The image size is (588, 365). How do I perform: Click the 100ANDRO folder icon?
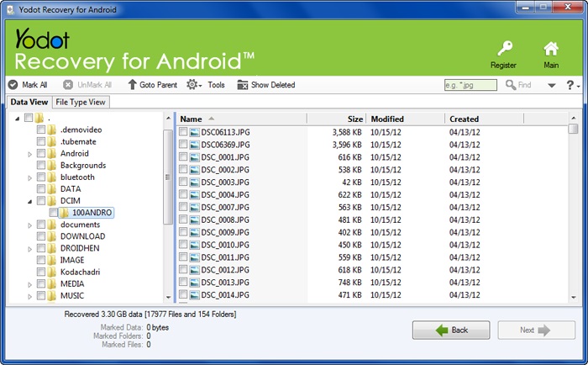(64, 213)
